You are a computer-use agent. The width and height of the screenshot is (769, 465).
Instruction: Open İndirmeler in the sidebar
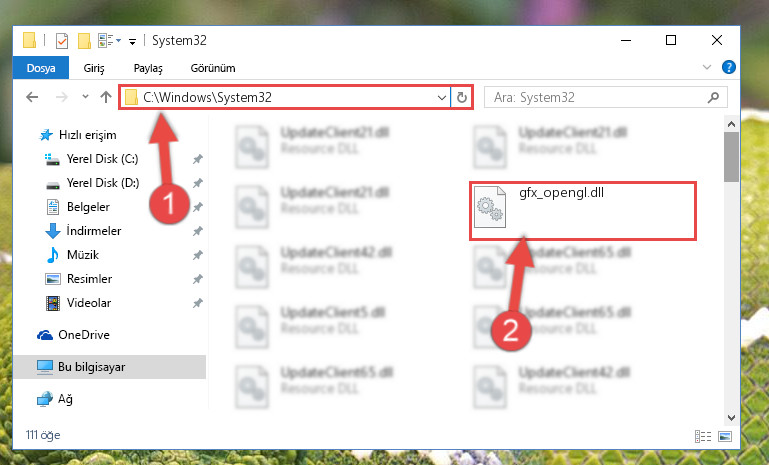pyautogui.click(x=94, y=231)
